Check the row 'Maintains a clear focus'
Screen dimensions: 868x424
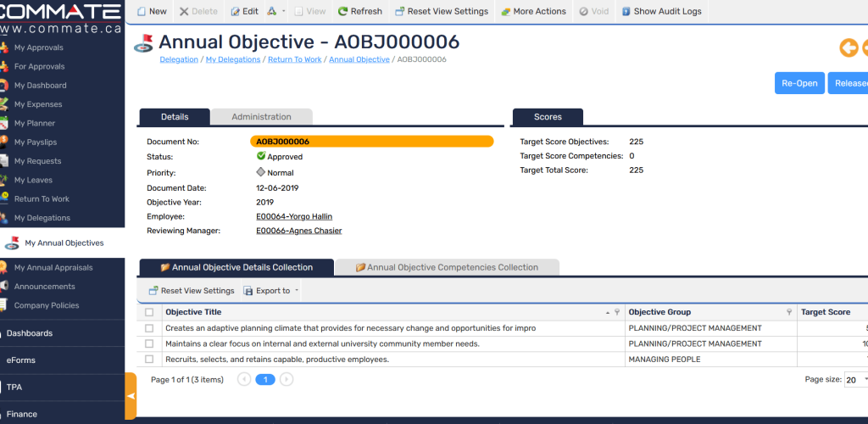coord(149,343)
